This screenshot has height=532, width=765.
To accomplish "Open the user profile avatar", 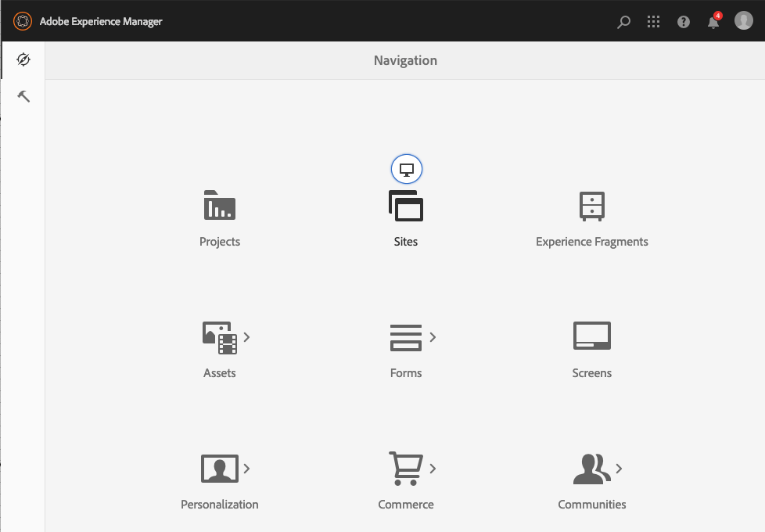I will coord(743,20).
